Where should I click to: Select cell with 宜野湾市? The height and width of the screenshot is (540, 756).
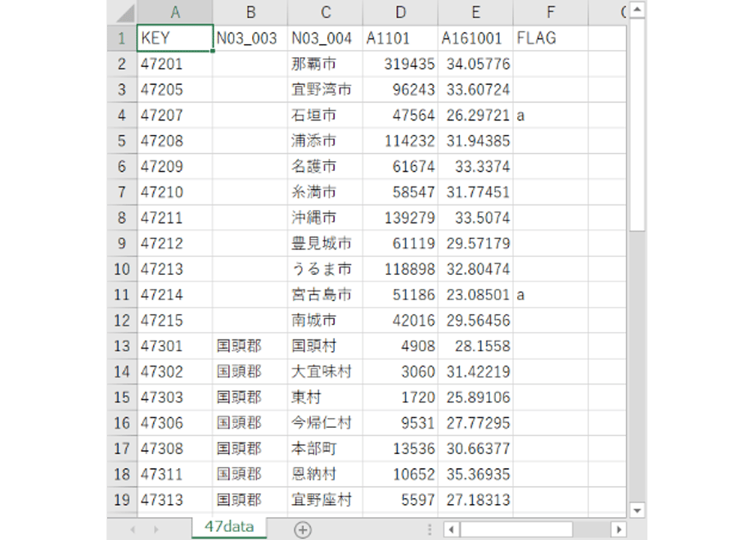[326, 90]
